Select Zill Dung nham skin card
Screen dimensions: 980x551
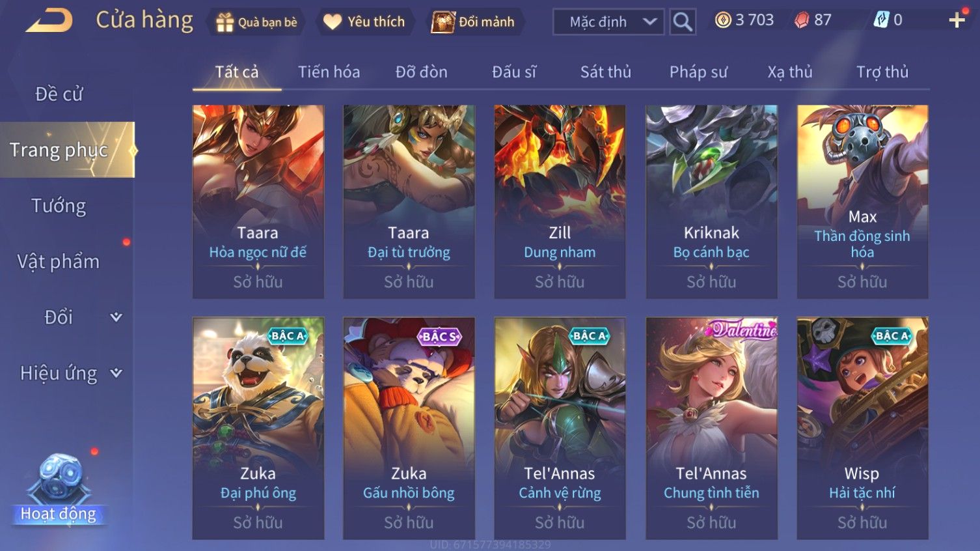click(x=560, y=202)
